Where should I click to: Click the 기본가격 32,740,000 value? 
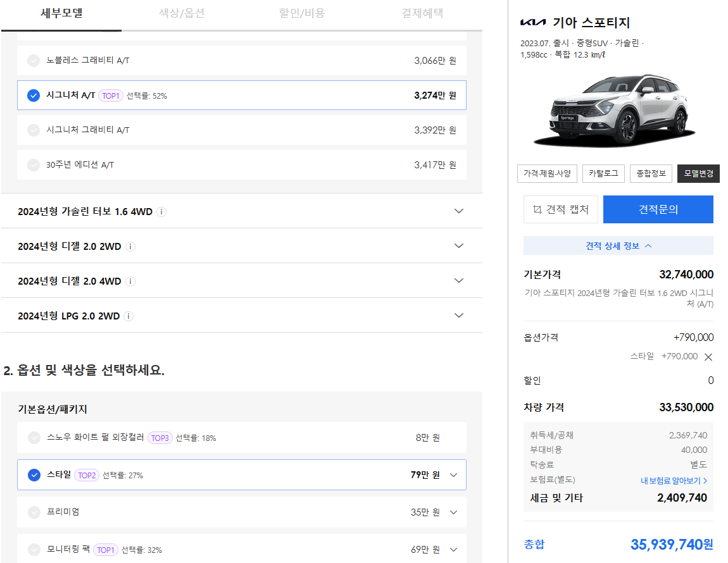coord(686,275)
